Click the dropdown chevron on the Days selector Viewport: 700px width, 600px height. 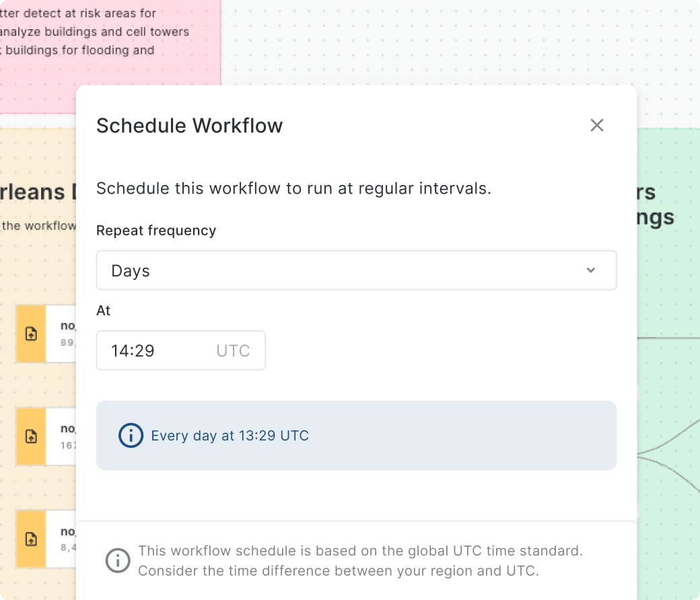point(591,270)
